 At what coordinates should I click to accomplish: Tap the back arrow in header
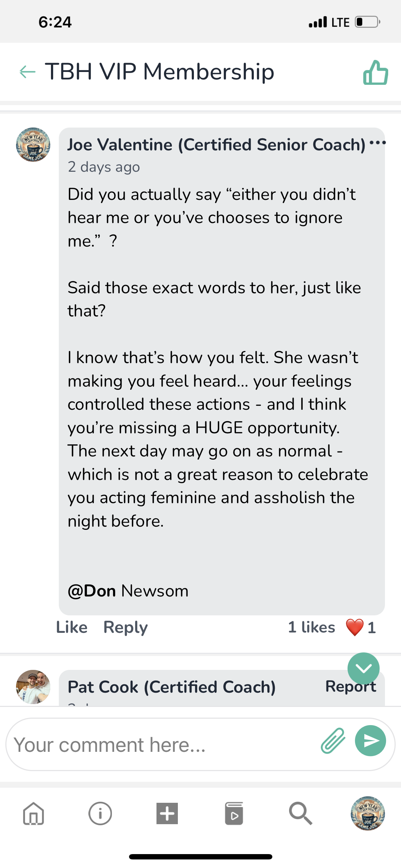pos(27,72)
